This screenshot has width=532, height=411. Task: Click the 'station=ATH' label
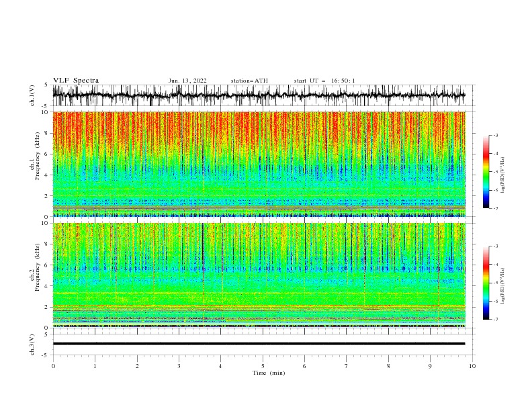(x=249, y=81)
